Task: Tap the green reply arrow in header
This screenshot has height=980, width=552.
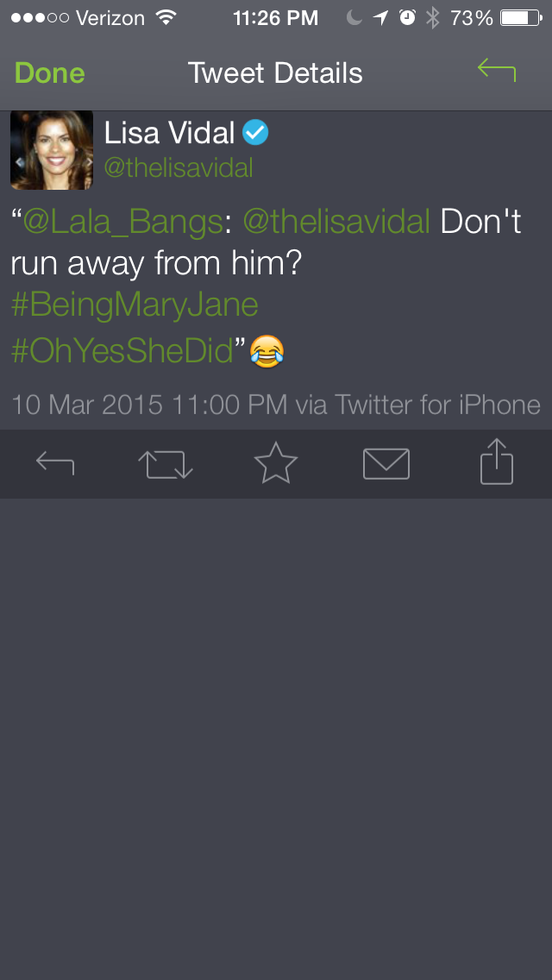Action: pos(497,69)
